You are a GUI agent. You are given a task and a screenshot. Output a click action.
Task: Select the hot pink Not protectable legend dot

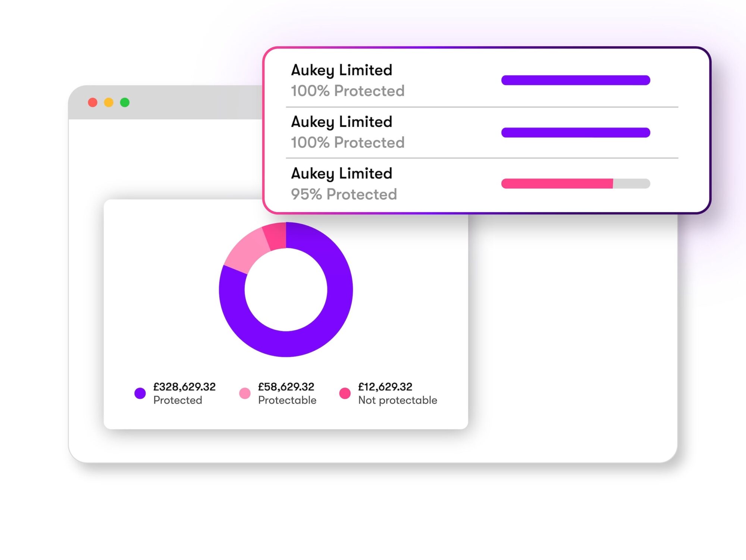pyautogui.click(x=345, y=393)
